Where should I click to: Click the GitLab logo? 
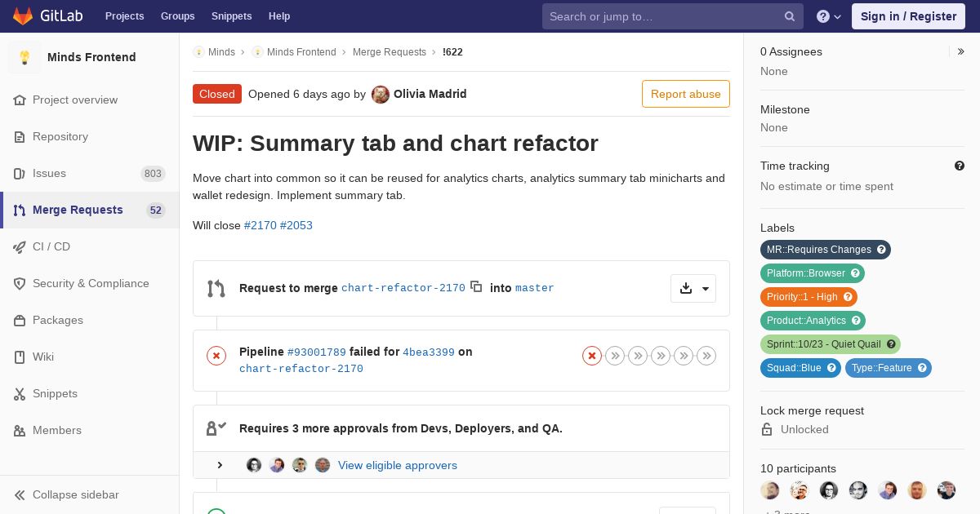47,16
